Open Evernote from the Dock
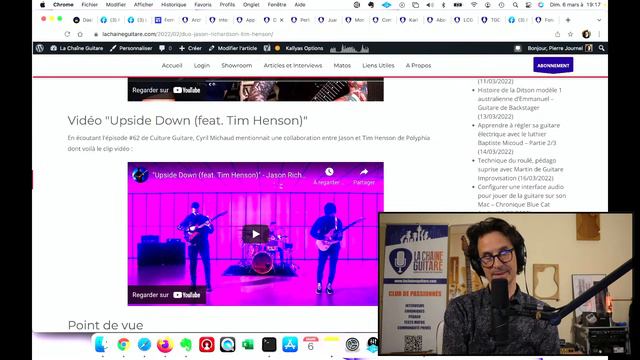 pyautogui.click(x=186, y=344)
